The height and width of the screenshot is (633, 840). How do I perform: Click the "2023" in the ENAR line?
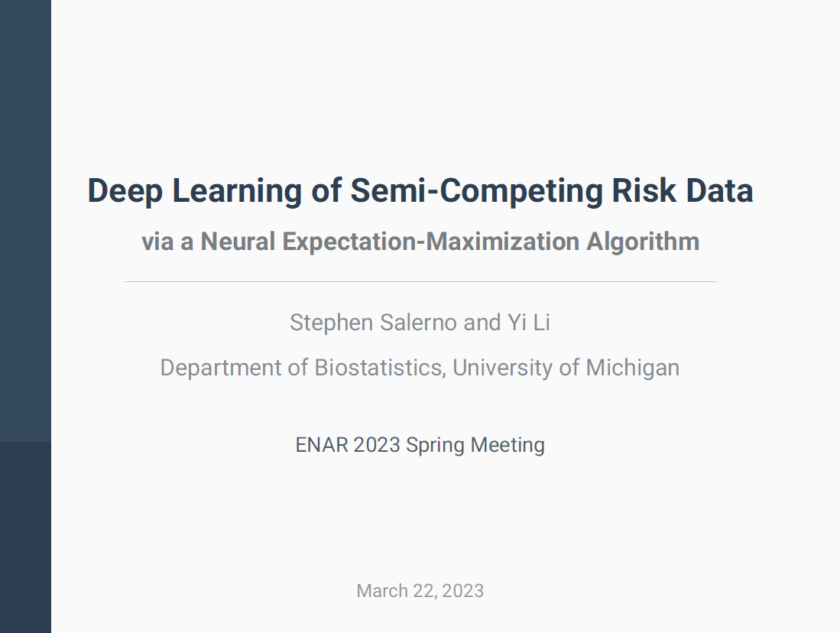click(377, 445)
